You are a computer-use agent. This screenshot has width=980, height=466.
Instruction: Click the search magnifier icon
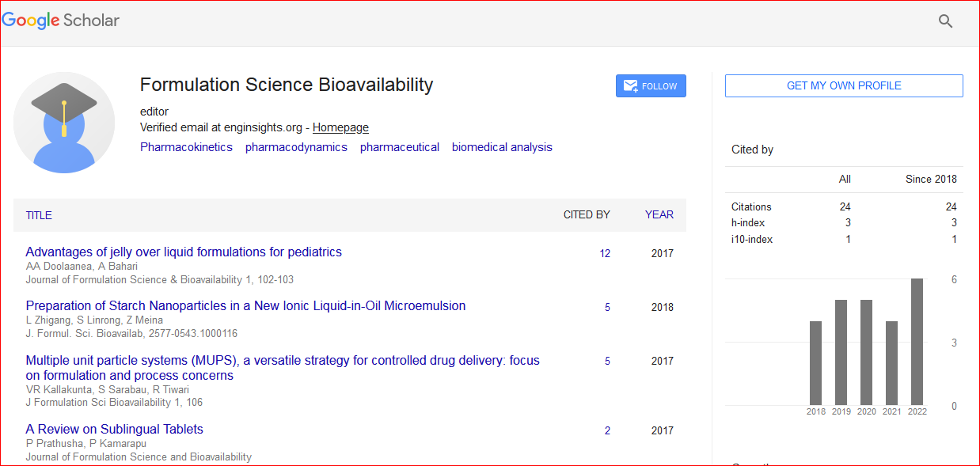[945, 21]
